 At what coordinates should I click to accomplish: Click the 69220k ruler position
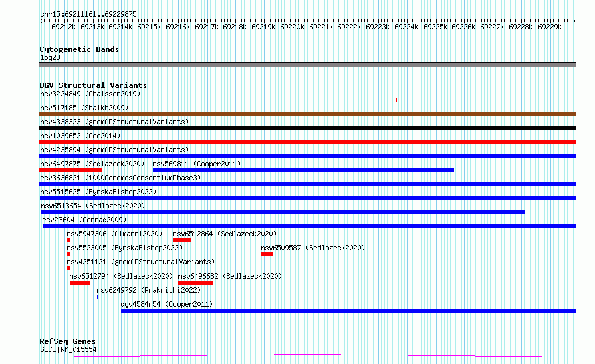tap(292, 27)
